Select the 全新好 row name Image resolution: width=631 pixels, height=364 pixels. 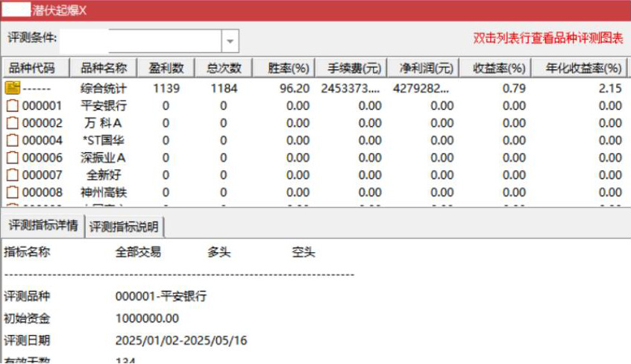[x=104, y=175]
